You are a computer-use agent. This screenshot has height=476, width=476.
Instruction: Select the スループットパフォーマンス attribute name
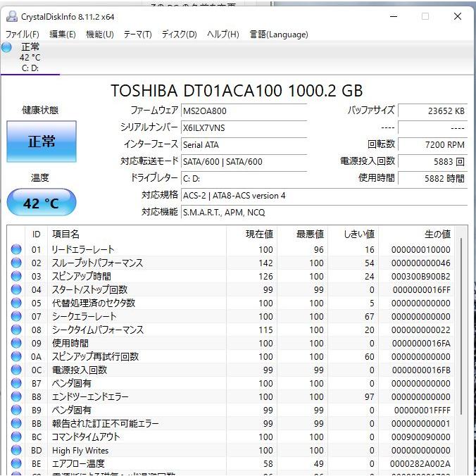[97, 263]
